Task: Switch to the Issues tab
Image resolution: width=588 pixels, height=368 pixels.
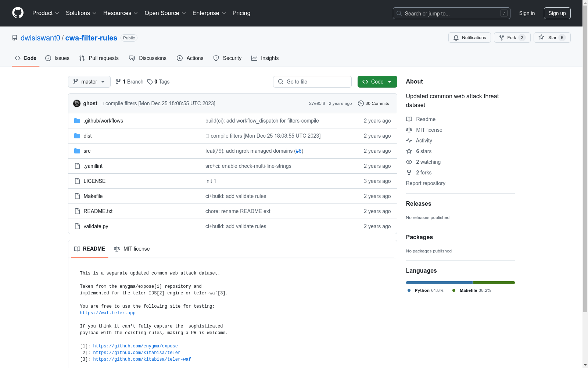Action: (x=57, y=58)
